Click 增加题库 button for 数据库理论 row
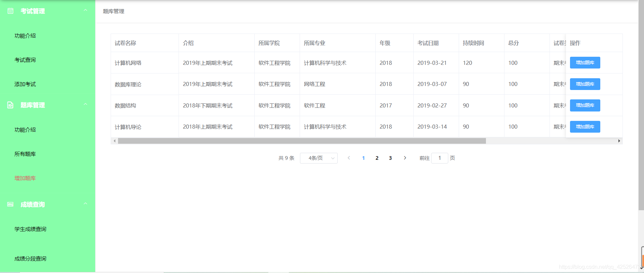644x273 pixels. coord(585,84)
